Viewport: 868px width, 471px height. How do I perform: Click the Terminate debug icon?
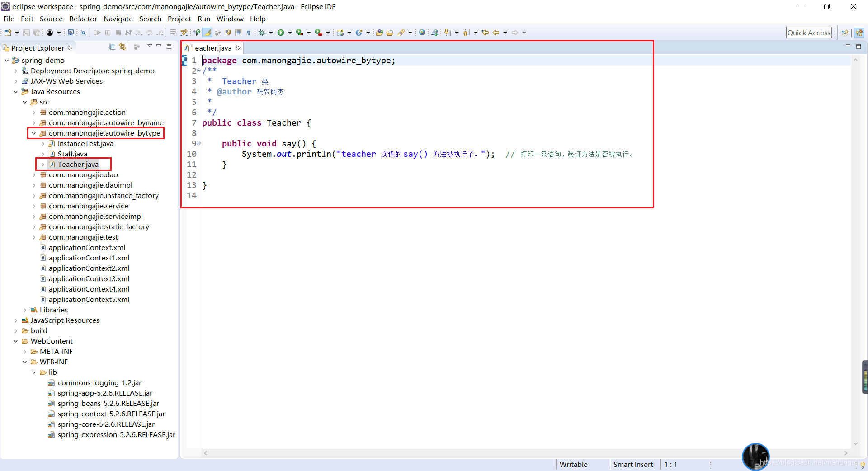[x=118, y=33]
